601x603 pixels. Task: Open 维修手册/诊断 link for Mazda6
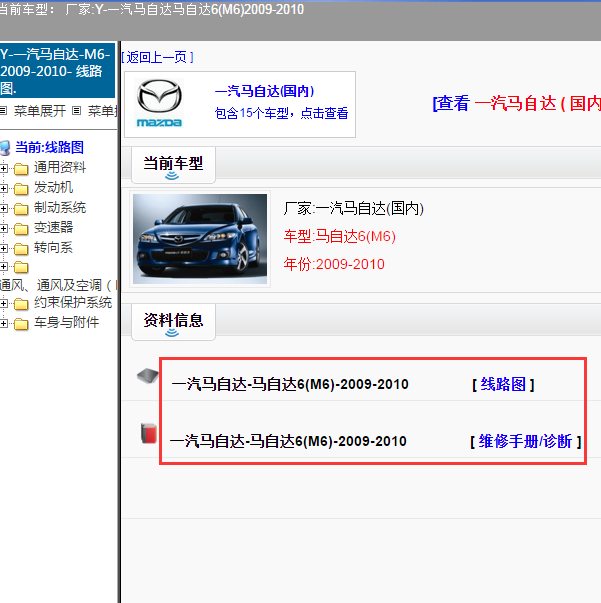[525, 441]
